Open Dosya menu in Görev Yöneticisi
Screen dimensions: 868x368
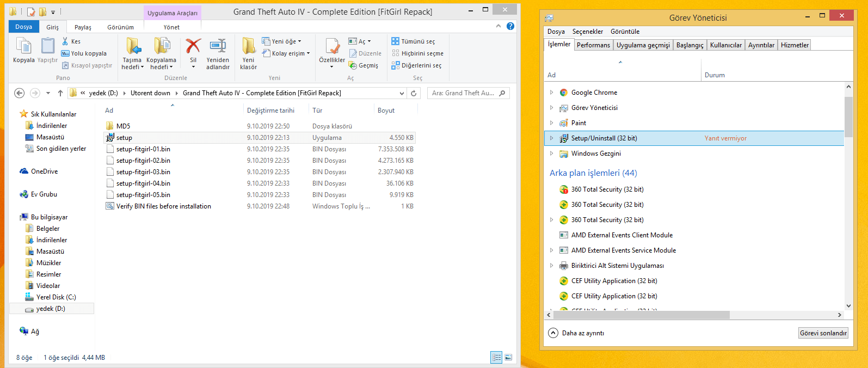[x=556, y=32]
